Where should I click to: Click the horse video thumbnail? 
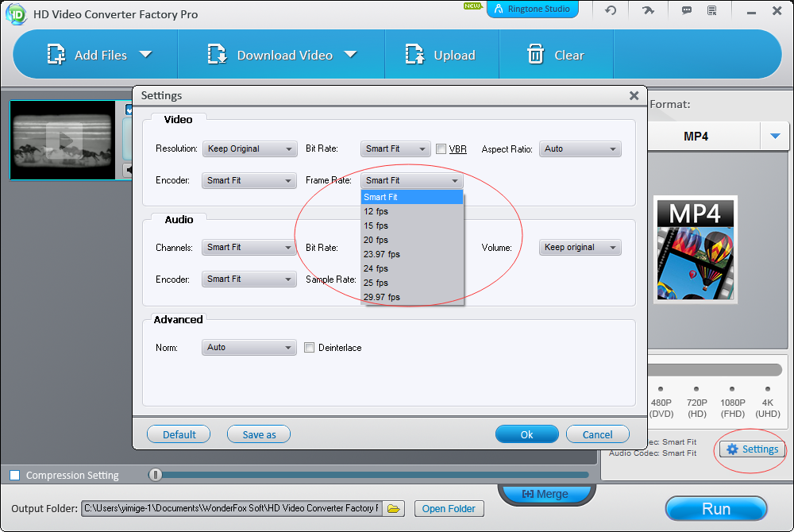63,141
